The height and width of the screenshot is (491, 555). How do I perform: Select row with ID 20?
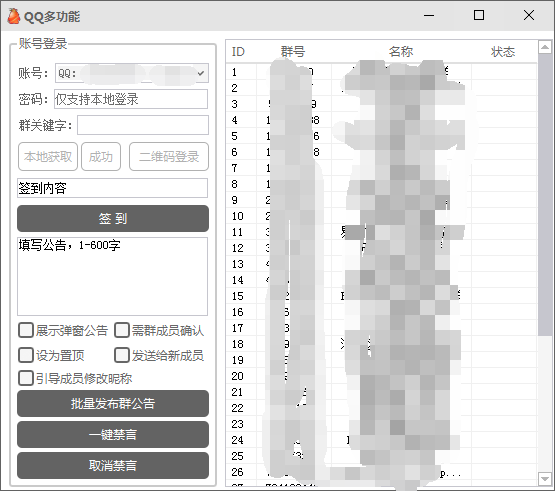tap(382, 376)
